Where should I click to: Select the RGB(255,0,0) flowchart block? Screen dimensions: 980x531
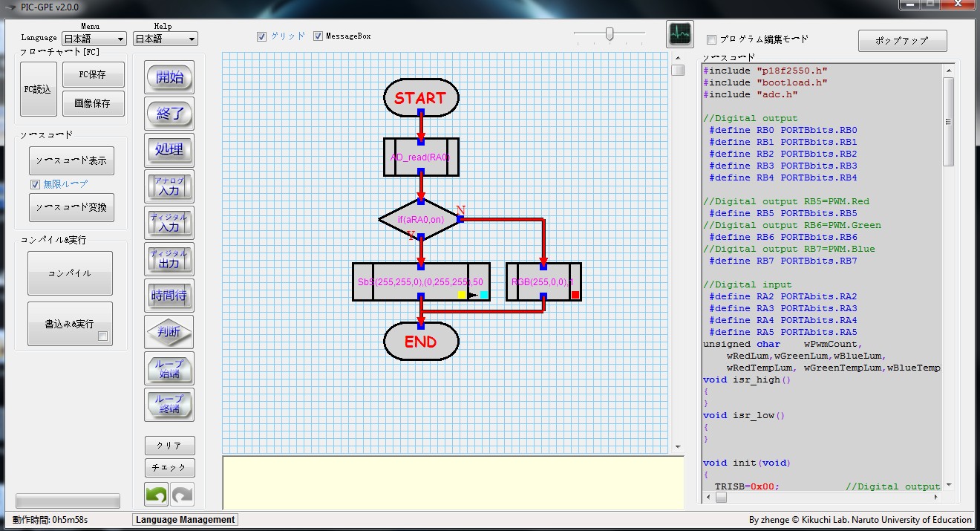click(543, 281)
